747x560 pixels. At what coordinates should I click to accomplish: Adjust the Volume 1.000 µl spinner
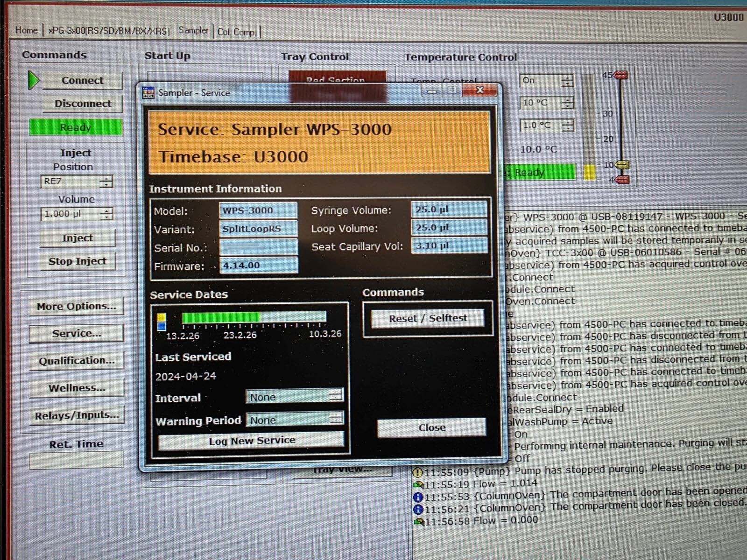click(x=106, y=214)
